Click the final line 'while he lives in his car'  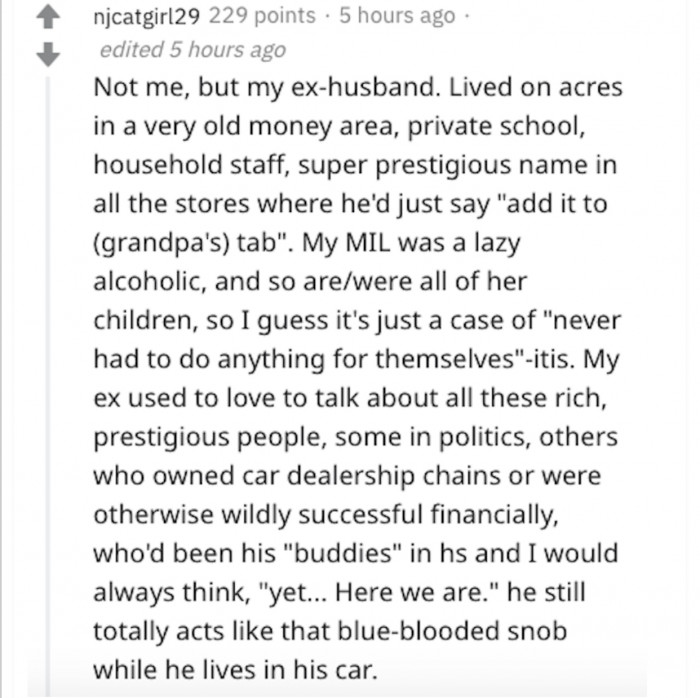click(233, 670)
